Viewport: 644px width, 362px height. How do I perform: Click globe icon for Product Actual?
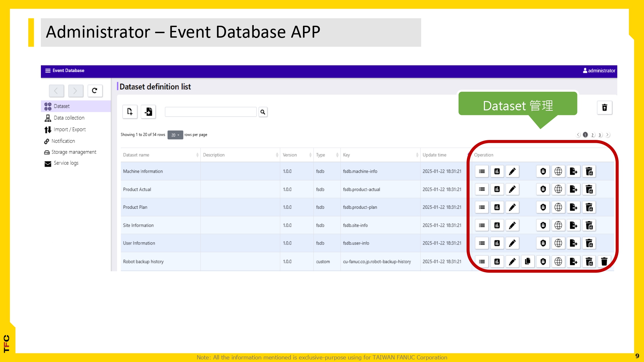coord(558,189)
